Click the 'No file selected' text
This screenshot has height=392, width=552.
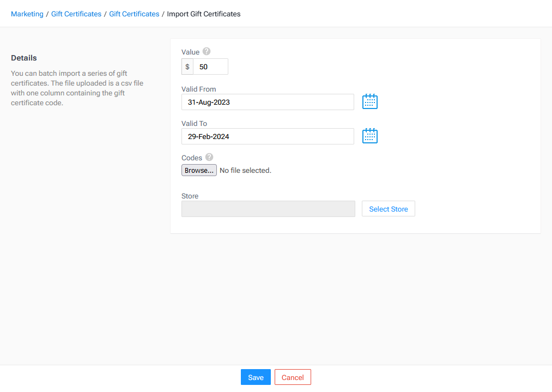pyautogui.click(x=245, y=170)
